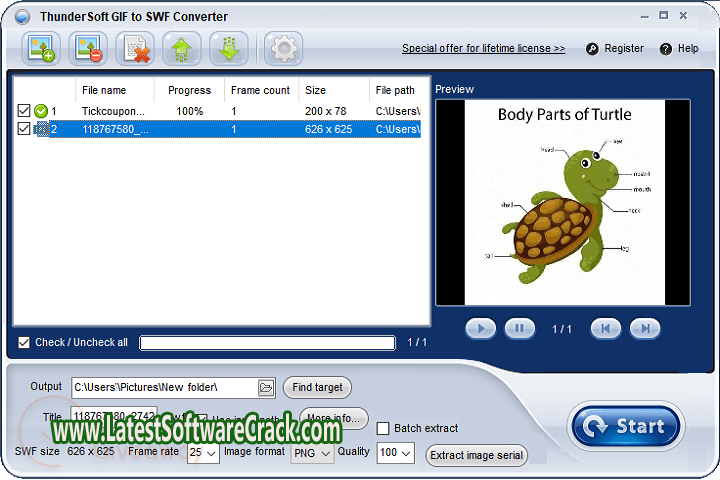Click the Remove selected file toolbar icon
This screenshot has width=720, height=480.
(x=88, y=48)
